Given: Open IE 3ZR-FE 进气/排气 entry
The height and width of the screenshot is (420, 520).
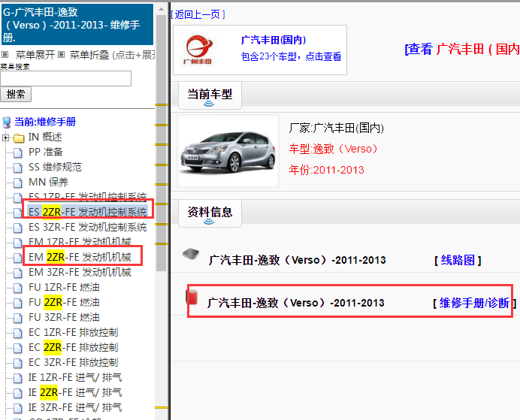Looking at the screenshot, I should [x=75, y=407].
